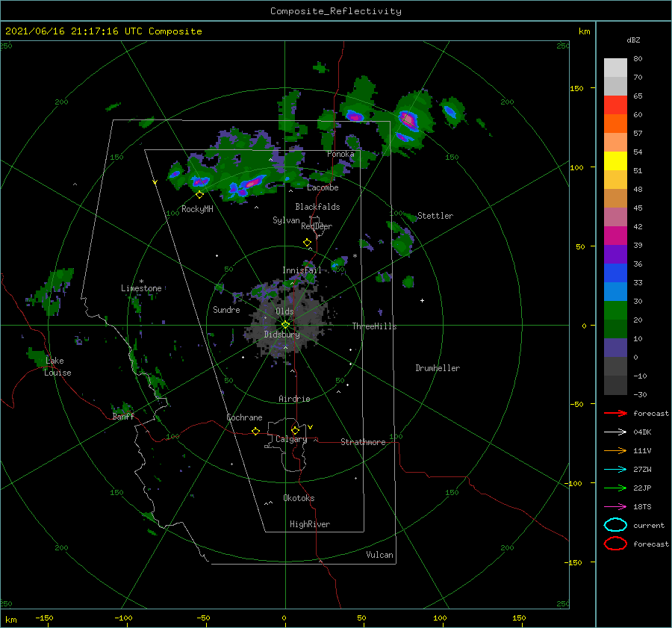Click the yellow color block at 54 dBZ
The height and width of the screenshot is (628, 672).
point(615,161)
